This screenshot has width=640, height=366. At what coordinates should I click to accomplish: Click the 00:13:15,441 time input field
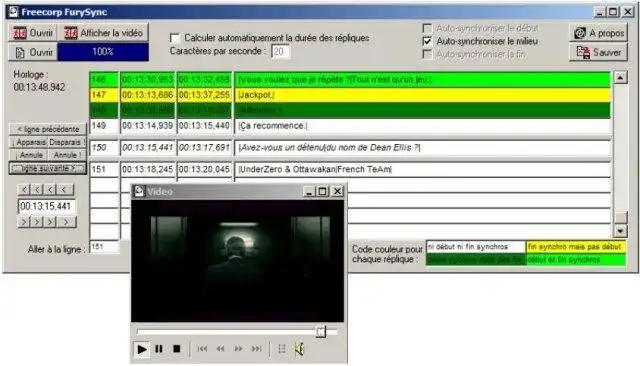[47, 206]
